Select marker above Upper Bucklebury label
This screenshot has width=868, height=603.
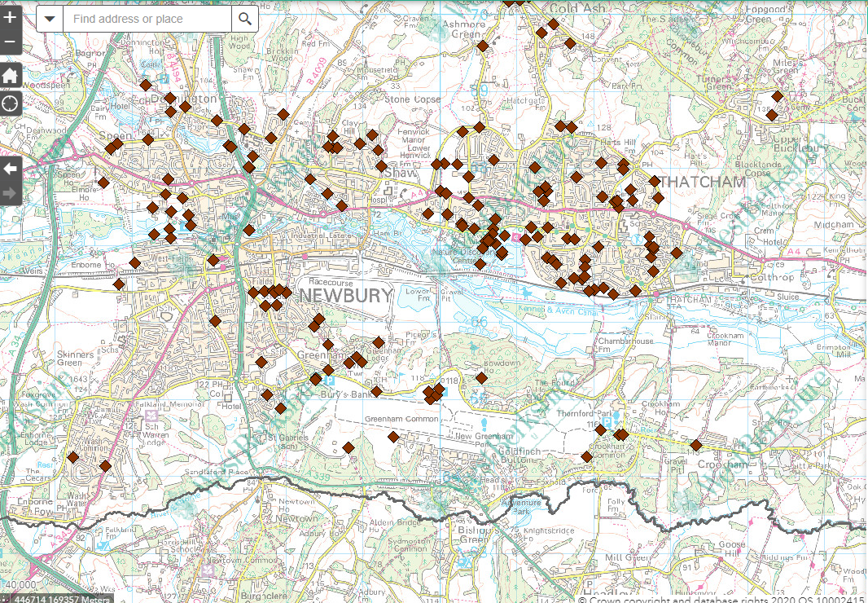772,115
